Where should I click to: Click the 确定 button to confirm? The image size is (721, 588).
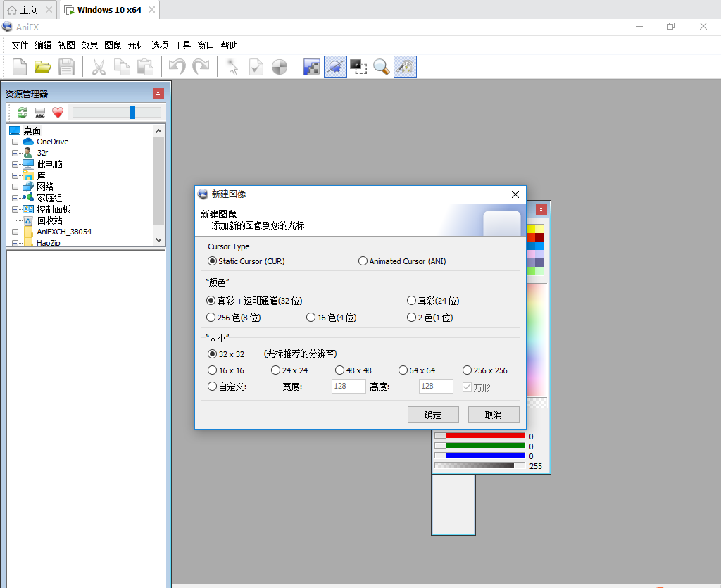[432, 414]
